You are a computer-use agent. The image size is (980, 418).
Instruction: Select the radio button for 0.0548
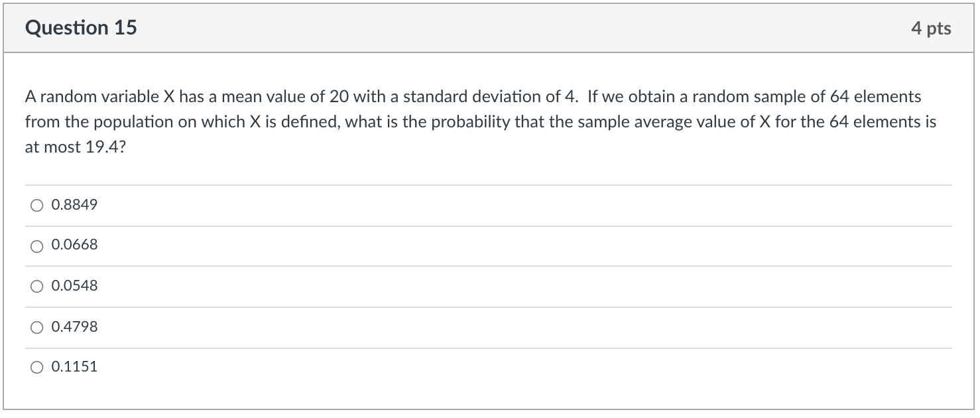point(37,286)
